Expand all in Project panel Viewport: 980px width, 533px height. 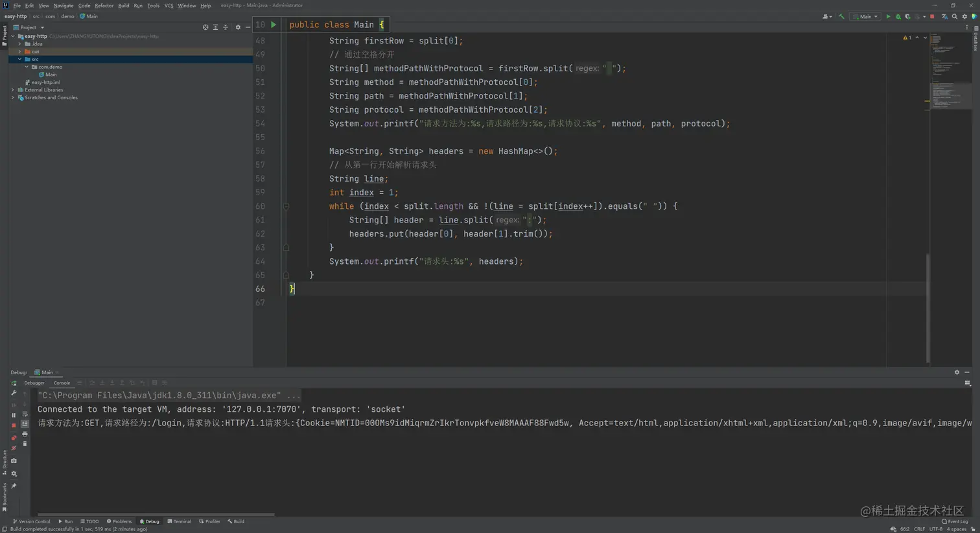click(215, 27)
